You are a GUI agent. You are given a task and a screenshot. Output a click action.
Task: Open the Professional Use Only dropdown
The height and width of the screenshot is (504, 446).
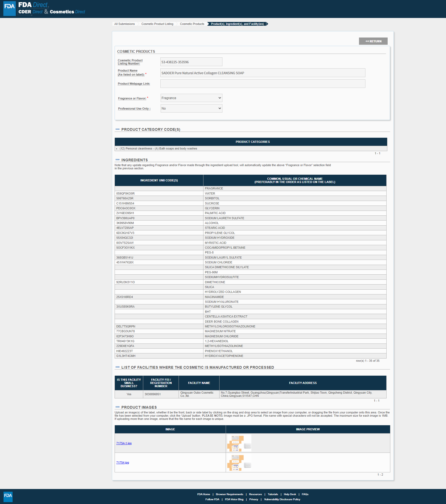coord(191,109)
